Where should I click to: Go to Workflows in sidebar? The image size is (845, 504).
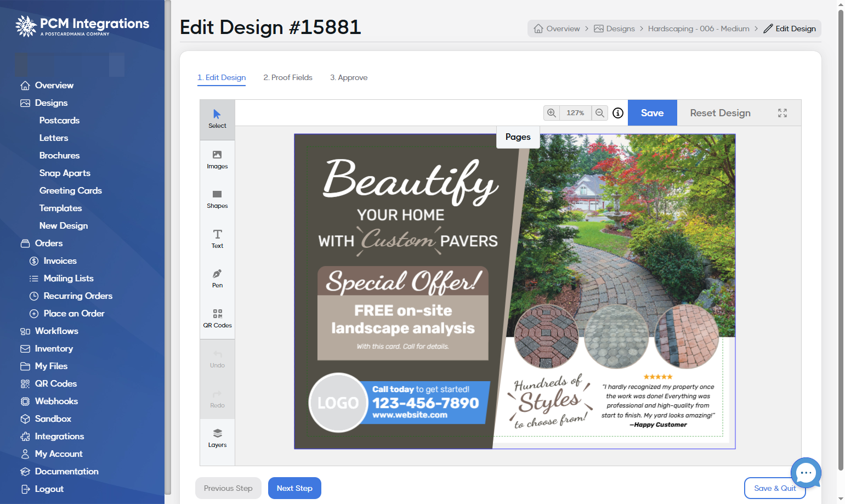[x=56, y=331]
